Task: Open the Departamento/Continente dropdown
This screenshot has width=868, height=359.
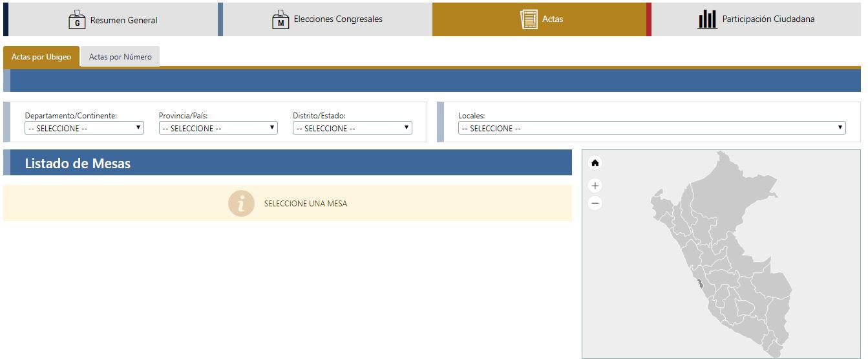Action: [84, 128]
